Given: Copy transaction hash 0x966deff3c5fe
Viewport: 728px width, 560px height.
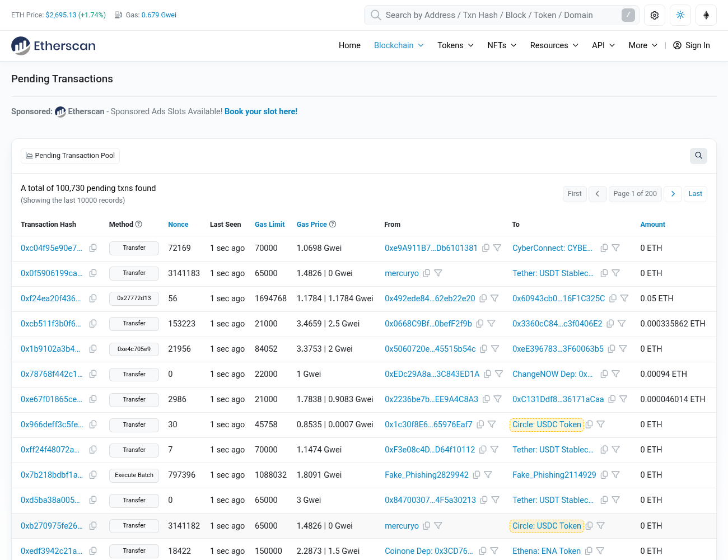Looking at the screenshot, I should [x=93, y=424].
